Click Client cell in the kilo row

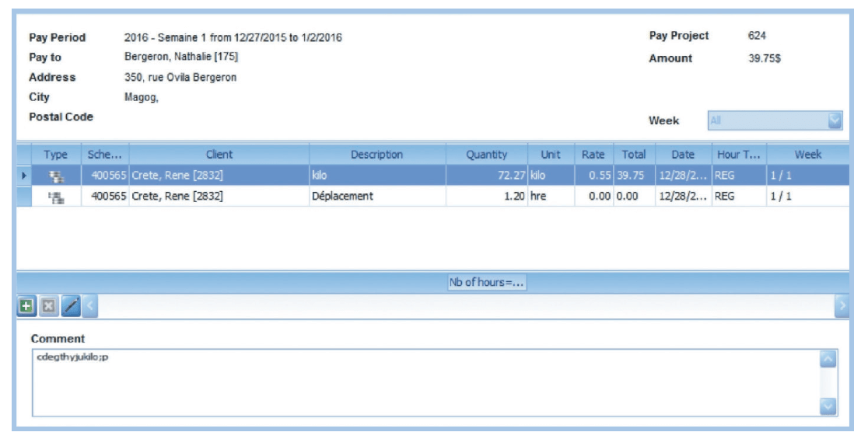[219, 176]
